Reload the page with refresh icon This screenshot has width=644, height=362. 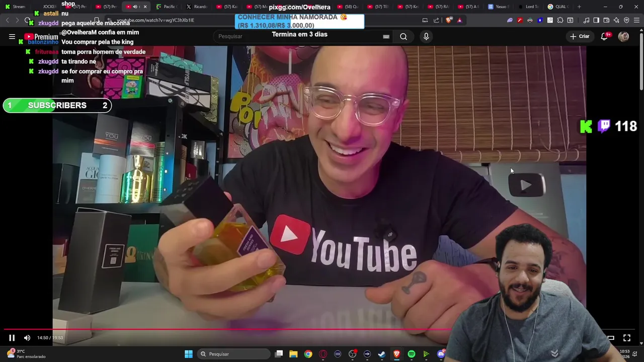[27, 20]
